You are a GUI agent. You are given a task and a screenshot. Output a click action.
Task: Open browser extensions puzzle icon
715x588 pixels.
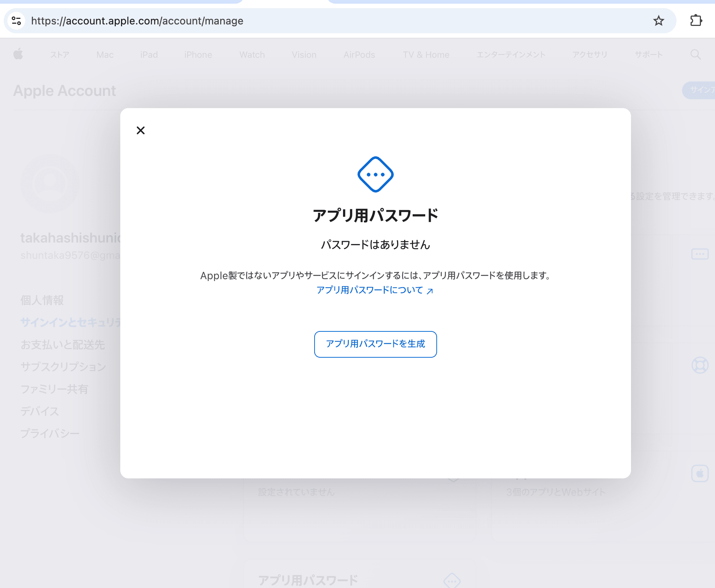click(x=696, y=21)
